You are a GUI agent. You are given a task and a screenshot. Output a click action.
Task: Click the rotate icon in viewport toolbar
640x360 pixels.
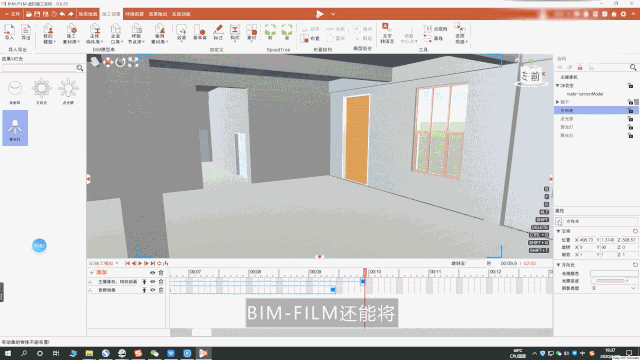[x=120, y=62]
